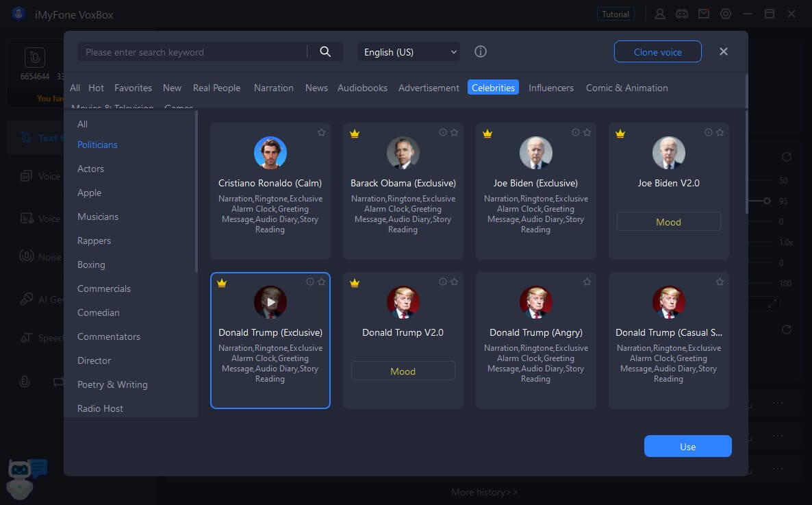Screen dimensions: 812x505
Task: Switch to the Favorites tab
Action: 133,88
